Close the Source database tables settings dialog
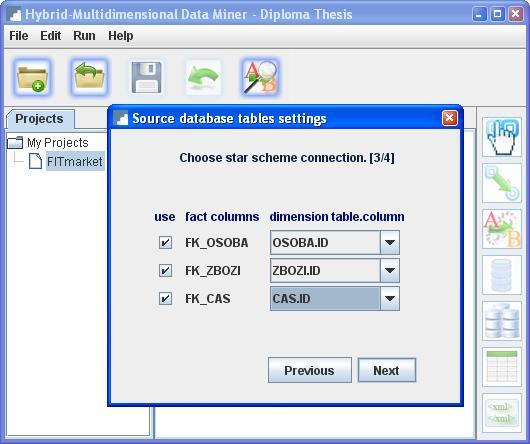The image size is (530, 444). tap(450, 118)
